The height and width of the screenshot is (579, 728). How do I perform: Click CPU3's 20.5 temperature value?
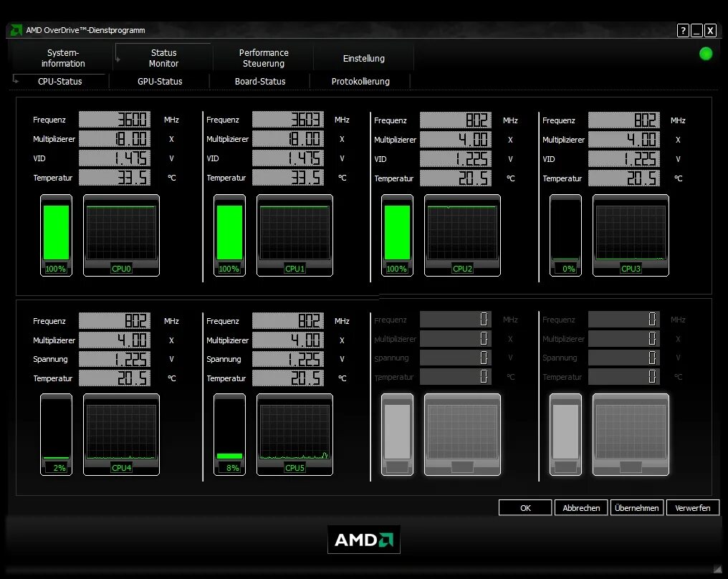pyautogui.click(x=624, y=178)
